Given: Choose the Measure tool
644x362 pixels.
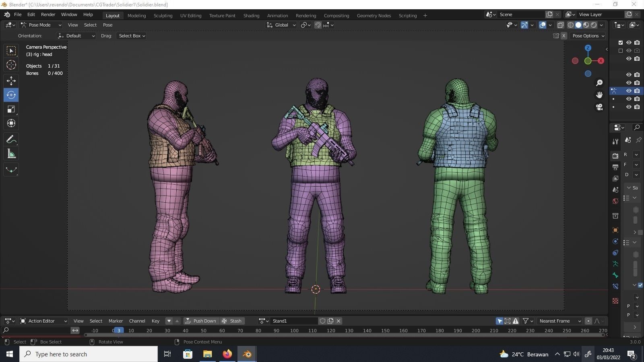Looking at the screenshot, I should click(11, 154).
